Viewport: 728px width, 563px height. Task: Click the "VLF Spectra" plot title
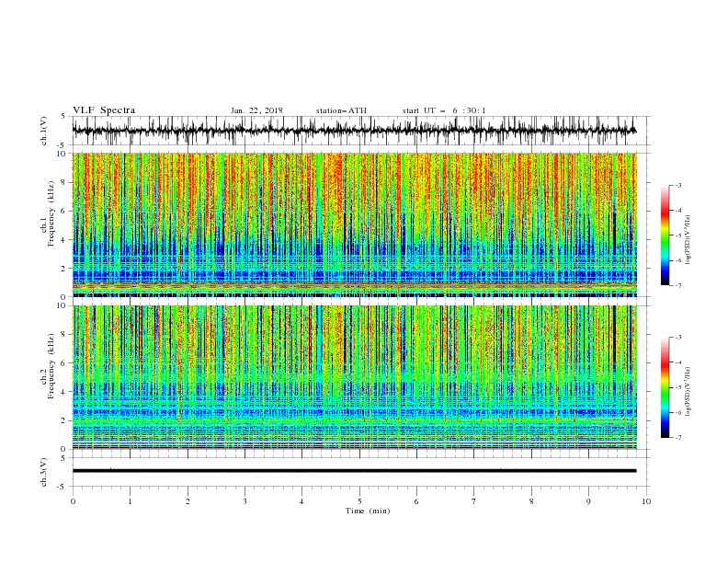(x=104, y=110)
